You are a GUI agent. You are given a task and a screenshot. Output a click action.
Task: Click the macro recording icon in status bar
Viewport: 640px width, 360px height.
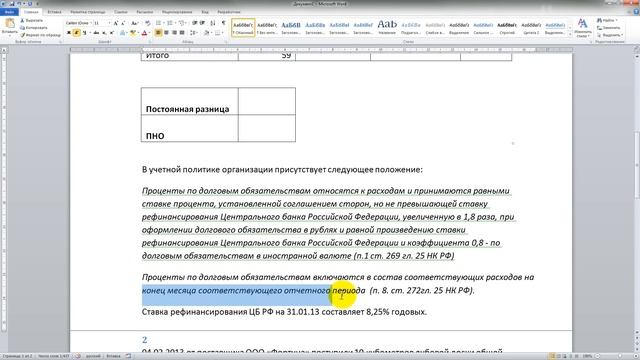point(128,356)
